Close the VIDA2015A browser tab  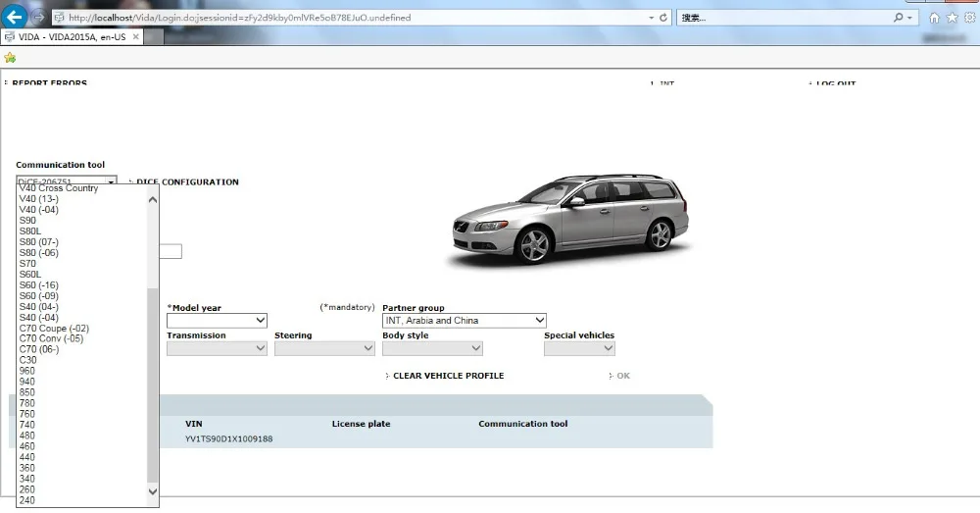135,37
